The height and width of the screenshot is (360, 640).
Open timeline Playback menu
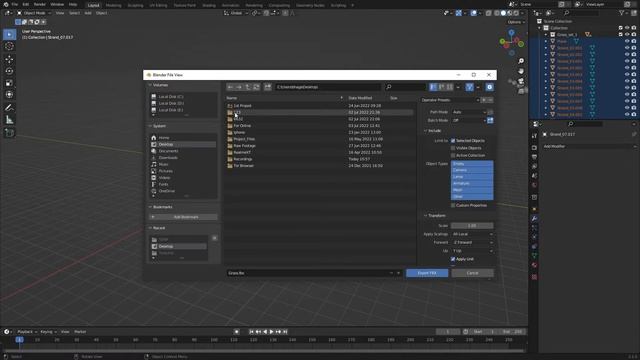tap(27, 332)
